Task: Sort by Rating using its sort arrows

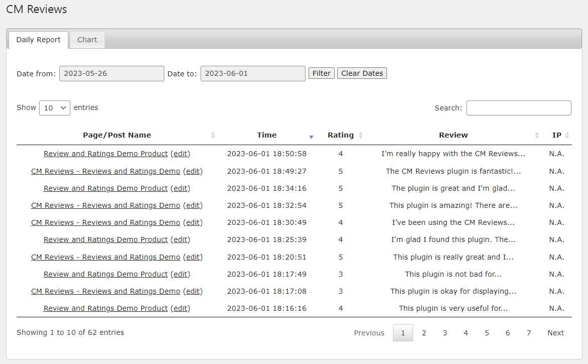Action: (360, 135)
